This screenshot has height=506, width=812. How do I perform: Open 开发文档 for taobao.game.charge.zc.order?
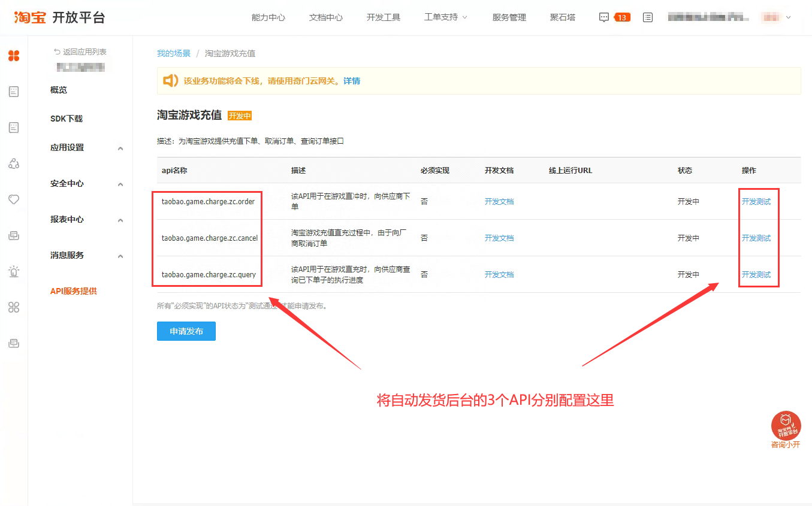coord(499,202)
